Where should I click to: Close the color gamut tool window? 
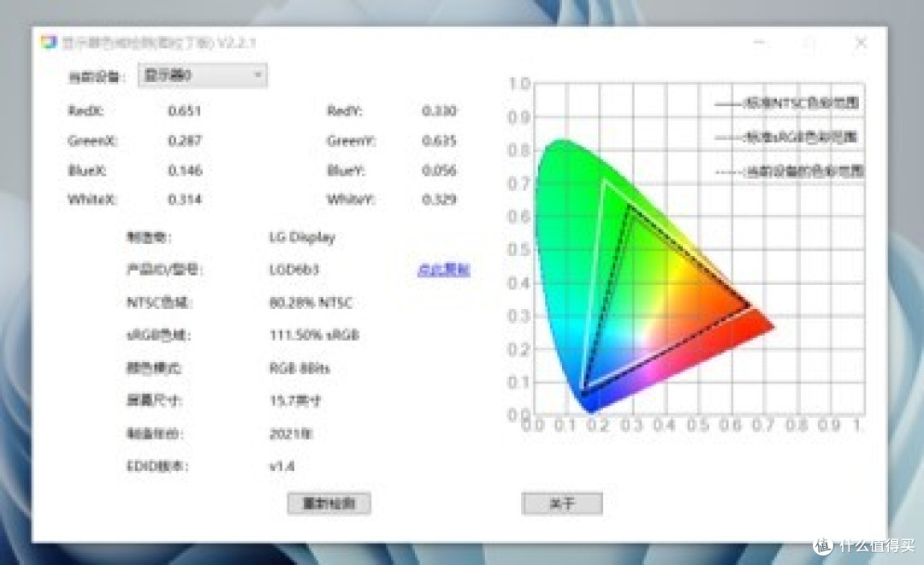pos(861,43)
